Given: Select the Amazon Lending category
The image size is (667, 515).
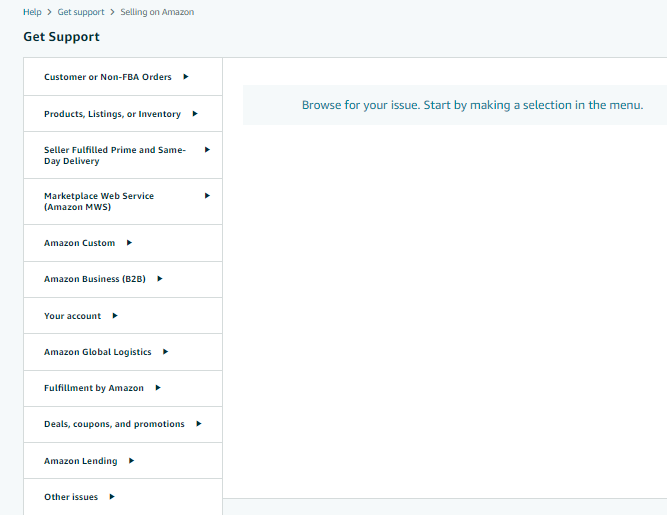Looking at the screenshot, I should (x=123, y=461).
